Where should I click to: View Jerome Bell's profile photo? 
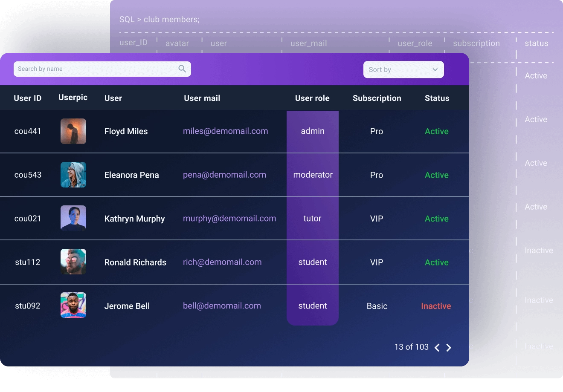coord(73,305)
